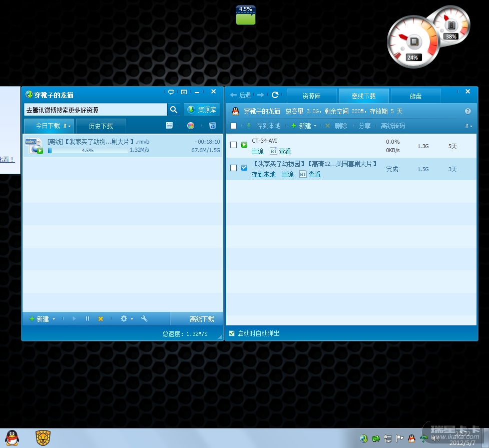
Task: Click 存到本地 link under 我家买了动物园
Action: pyautogui.click(x=264, y=174)
